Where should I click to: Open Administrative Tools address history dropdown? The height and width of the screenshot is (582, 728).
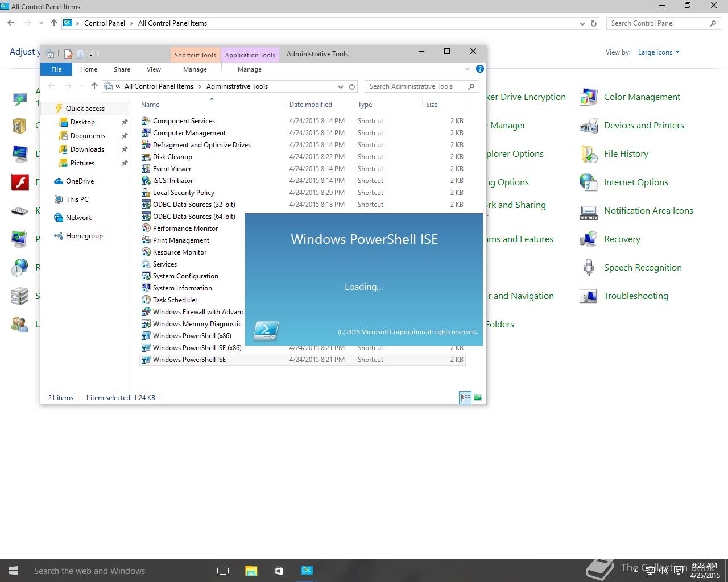point(340,86)
